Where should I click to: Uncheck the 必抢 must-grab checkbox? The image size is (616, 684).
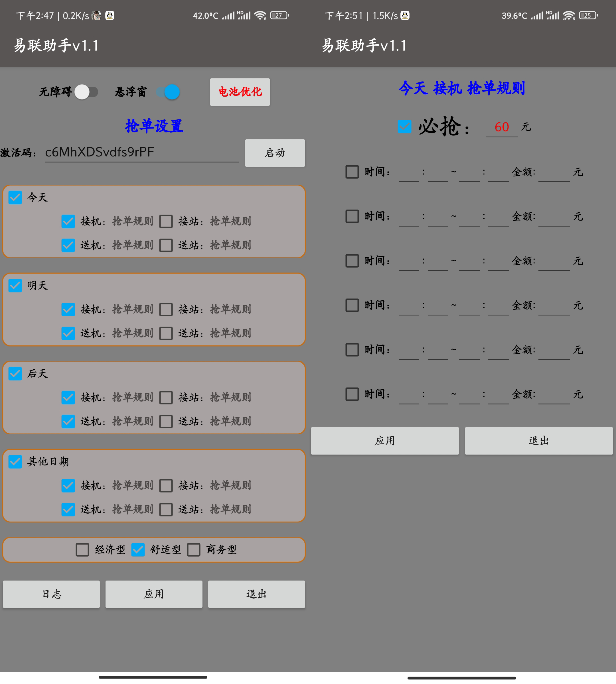(x=404, y=127)
